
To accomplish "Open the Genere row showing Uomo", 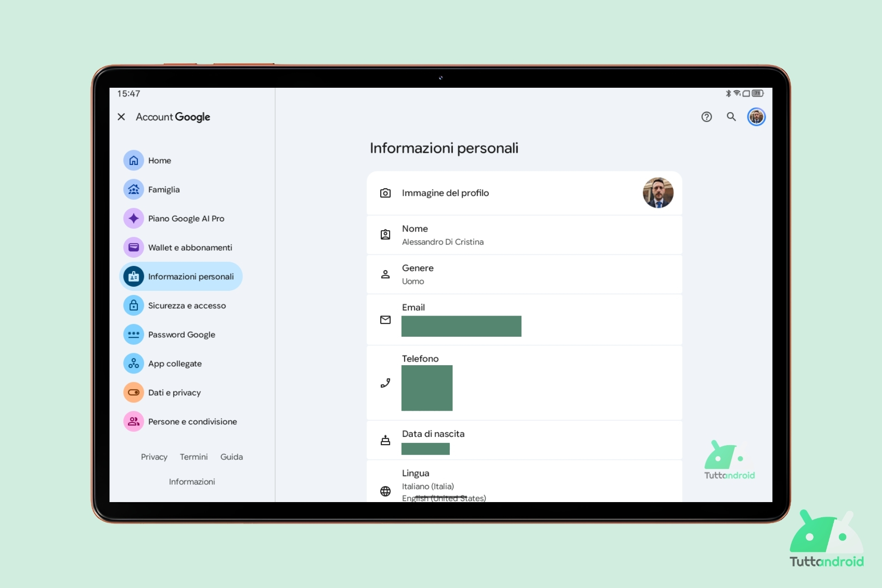I will tap(524, 274).
